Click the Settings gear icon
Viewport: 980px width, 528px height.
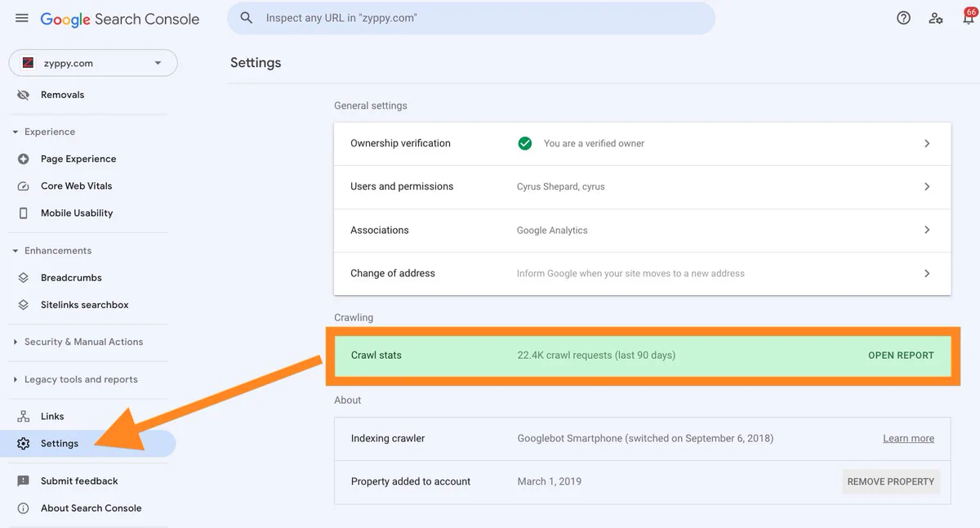24,443
